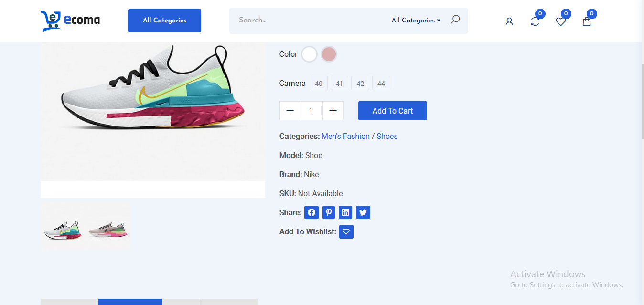Choose size 41

[339, 84]
